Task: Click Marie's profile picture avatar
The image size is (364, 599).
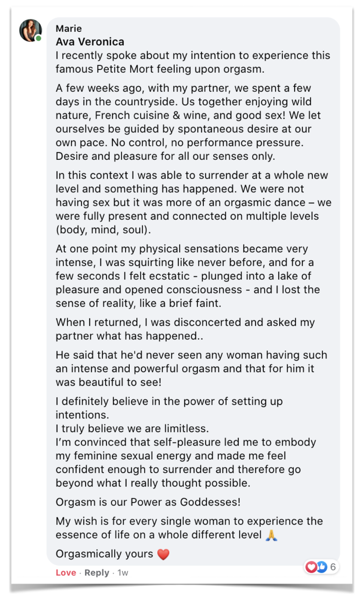Action: click(30, 30)
